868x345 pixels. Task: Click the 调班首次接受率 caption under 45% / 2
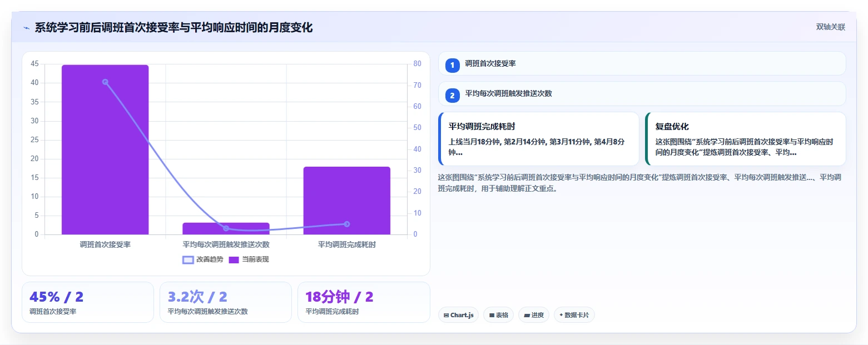click(53, 312)
